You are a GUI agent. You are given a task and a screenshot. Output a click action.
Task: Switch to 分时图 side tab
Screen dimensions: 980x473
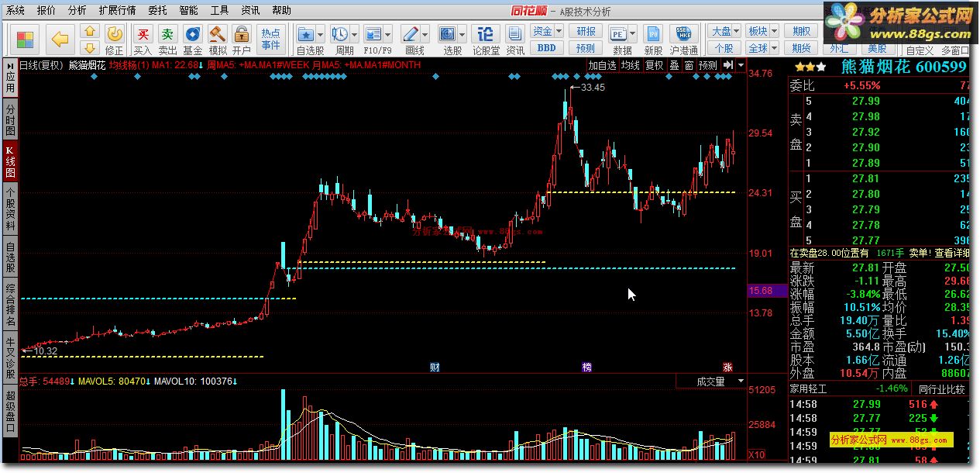tap(10, 119)
